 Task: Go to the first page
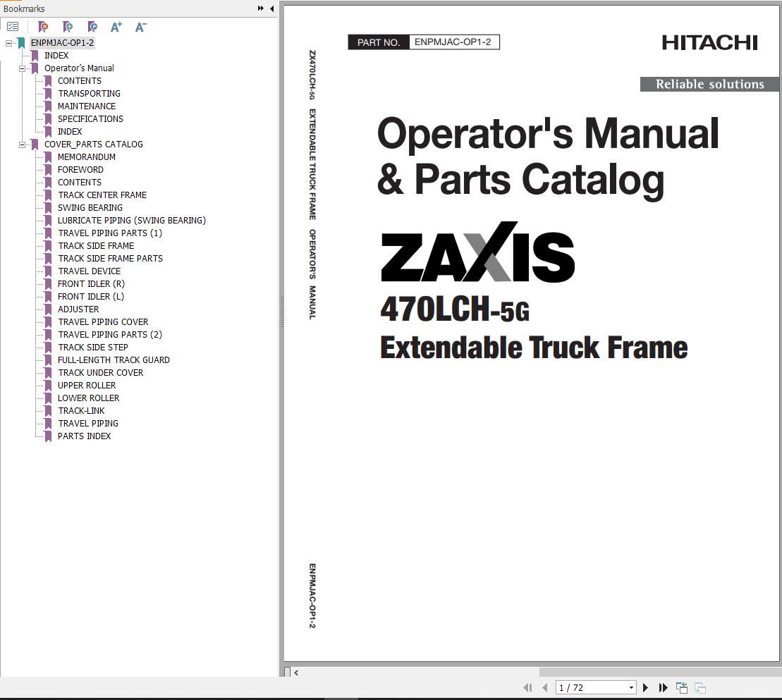[x=527, y=688]
